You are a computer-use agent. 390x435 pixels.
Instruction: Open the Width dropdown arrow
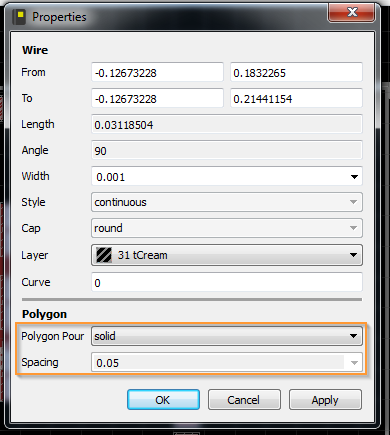pyautogui.click(x=354, y=177)
